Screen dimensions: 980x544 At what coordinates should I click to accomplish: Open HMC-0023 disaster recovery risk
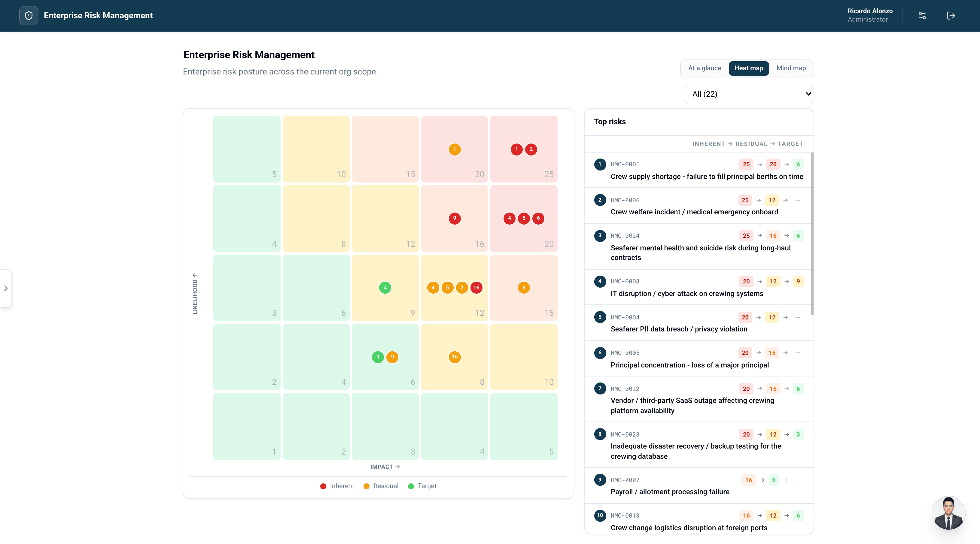click(698, 445)
